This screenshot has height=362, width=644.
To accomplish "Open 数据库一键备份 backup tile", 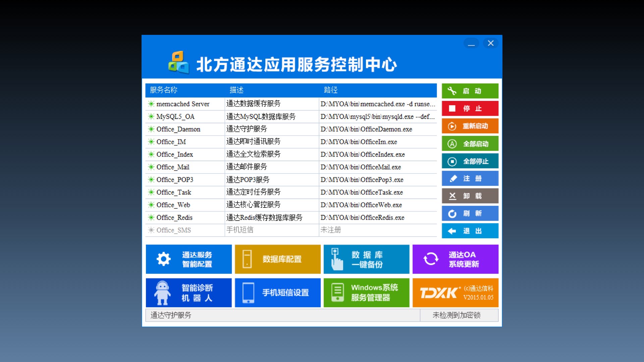I will coord(367,259).
